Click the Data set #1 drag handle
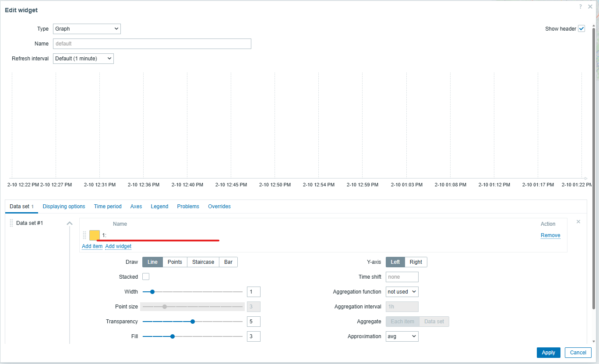Screen dimensions: 599x364 11,223
